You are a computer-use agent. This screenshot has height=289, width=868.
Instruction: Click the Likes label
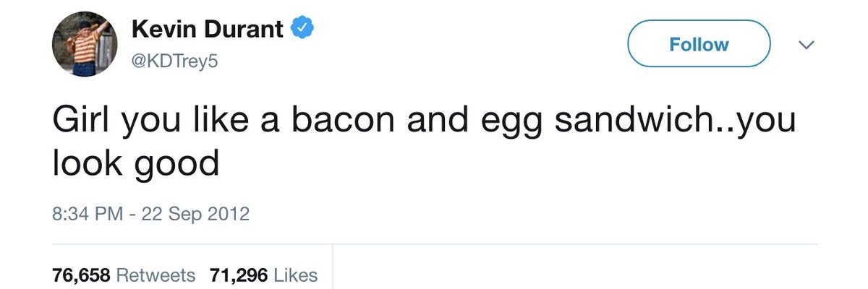coord(296,275)
